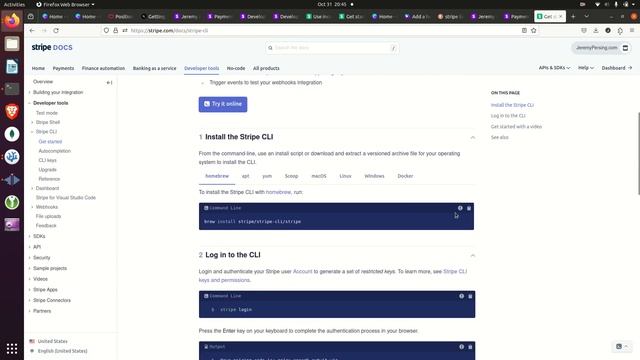Open the Payments navigation item
The height and width of the screenshot is (360, 640).
coord(63,68)
